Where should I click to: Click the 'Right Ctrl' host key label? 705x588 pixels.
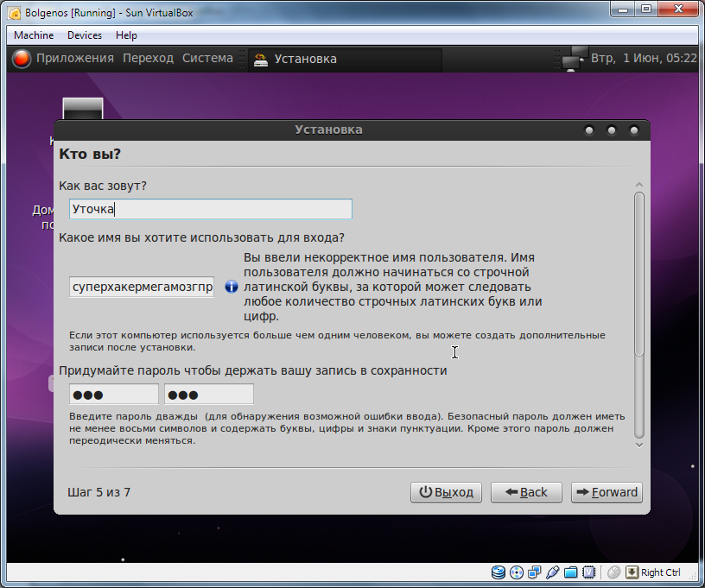coord(660,572)
